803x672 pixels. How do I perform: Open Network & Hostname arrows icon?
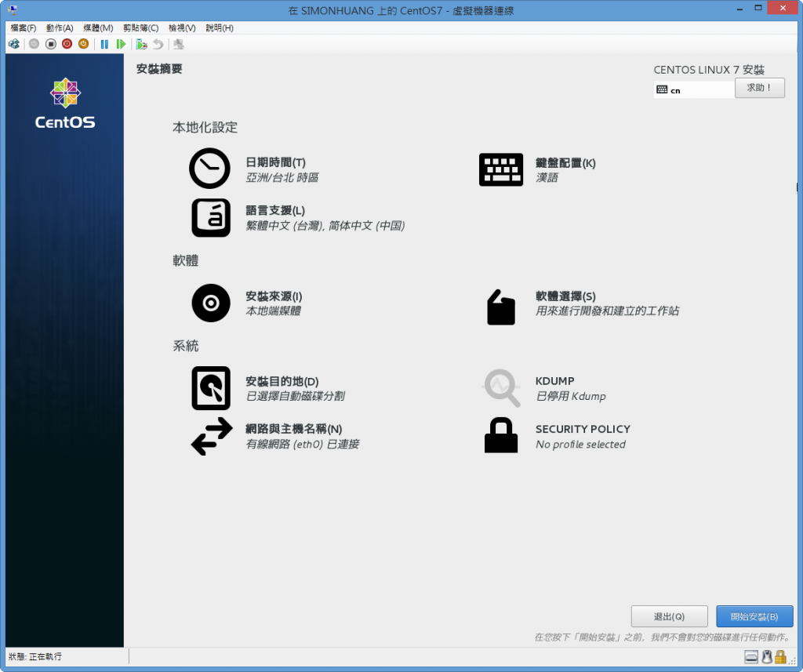212,437
